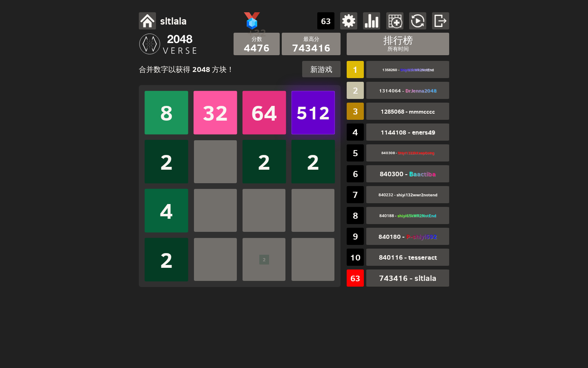Open leaderboard entry mmmcccc
Screen dimensions: 588x368
click(408, 111)
